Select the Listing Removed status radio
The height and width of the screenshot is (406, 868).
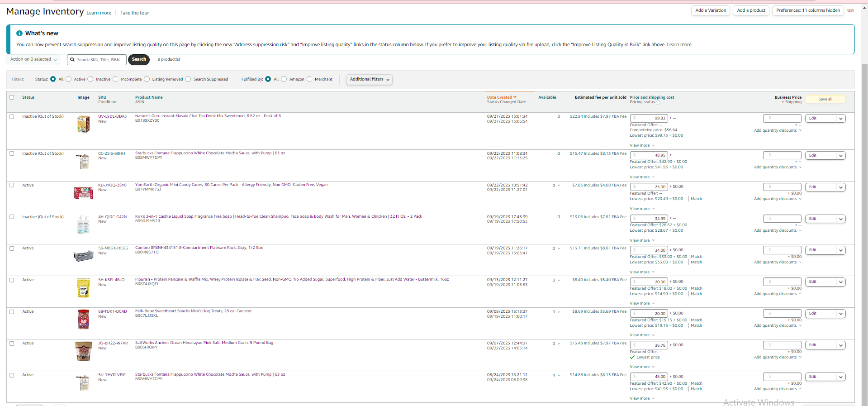point(147,79)
